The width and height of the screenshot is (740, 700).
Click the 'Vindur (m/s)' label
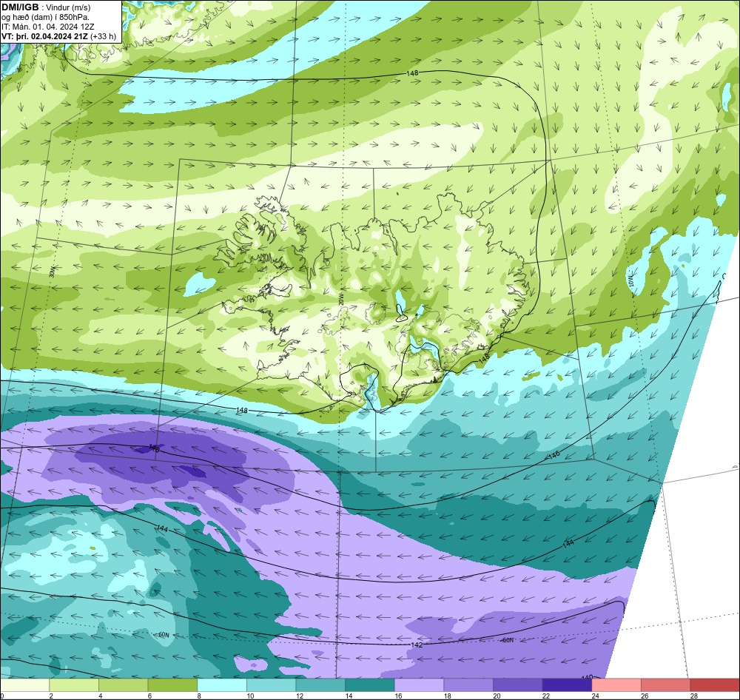[x=70, y=7]
